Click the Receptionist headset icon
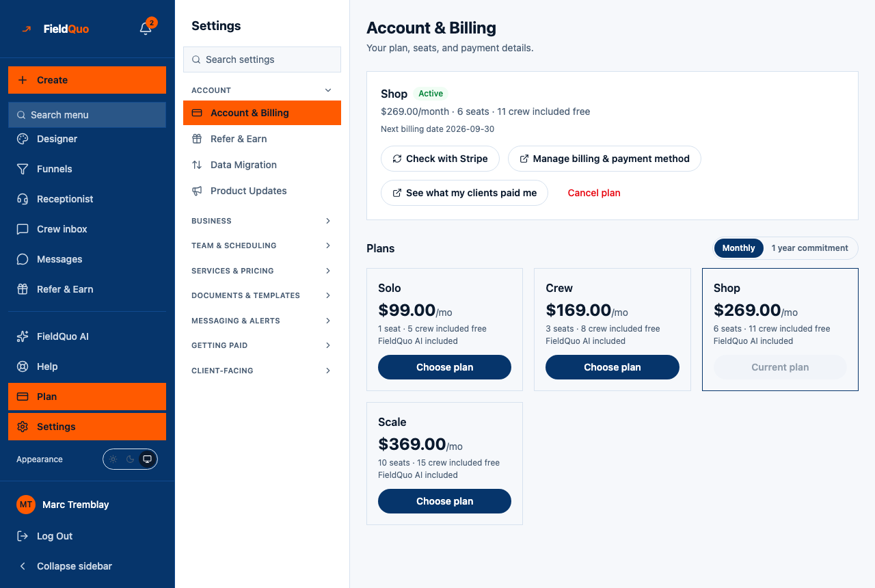Viewport: 875px width, 588px height. point(23,199)
